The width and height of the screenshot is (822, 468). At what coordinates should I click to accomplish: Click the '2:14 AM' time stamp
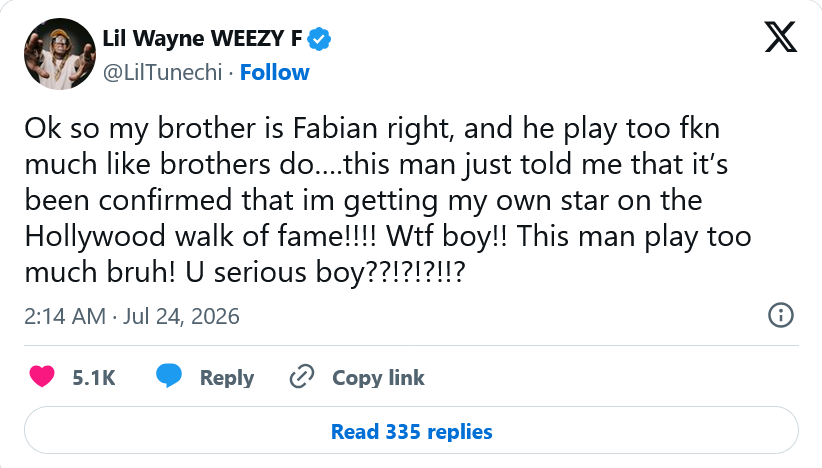(65, 317)
